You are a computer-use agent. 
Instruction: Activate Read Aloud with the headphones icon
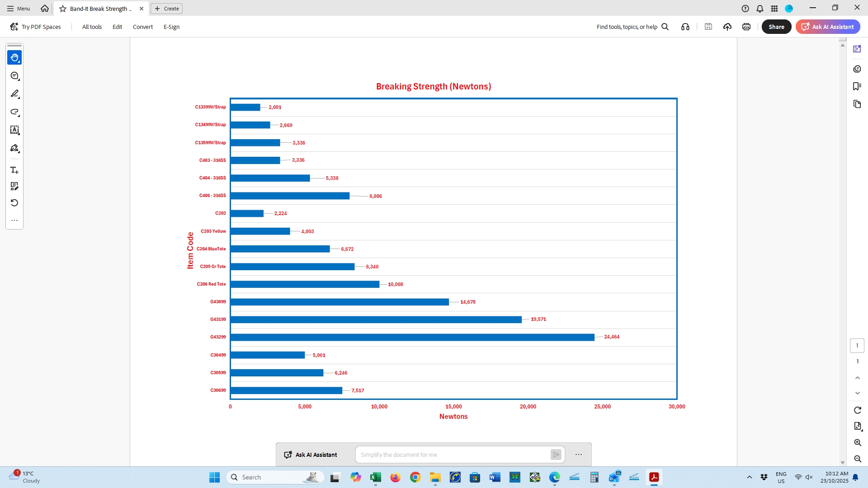pos(685,27)
